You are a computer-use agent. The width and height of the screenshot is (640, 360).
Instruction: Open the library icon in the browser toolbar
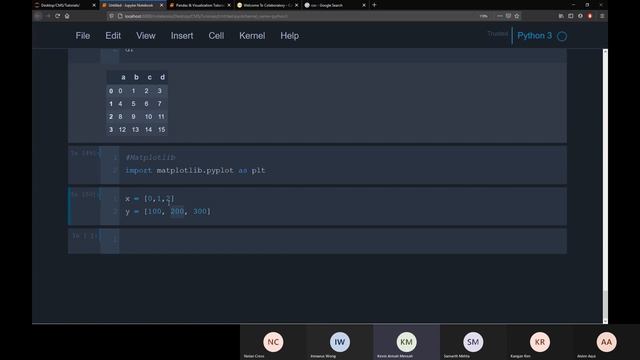(561, 16)
